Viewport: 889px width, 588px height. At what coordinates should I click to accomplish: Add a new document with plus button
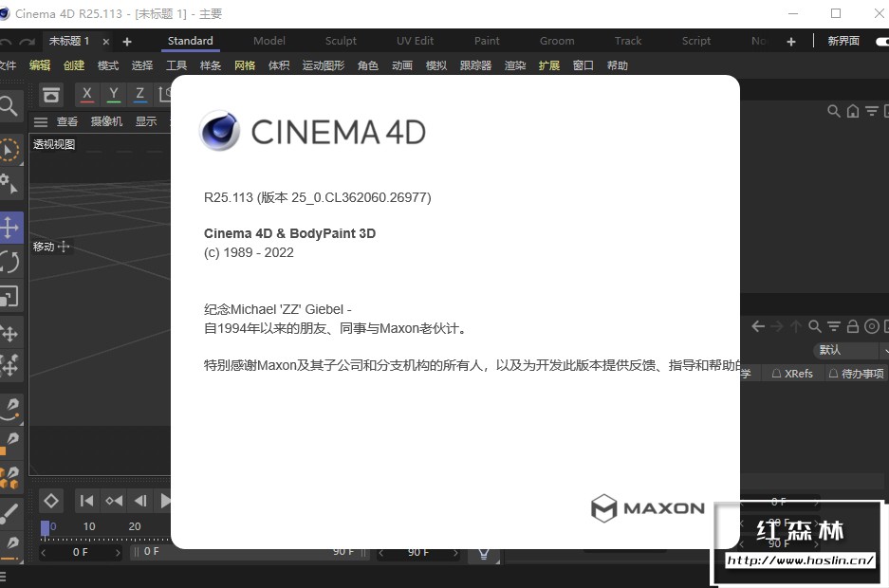127,42
